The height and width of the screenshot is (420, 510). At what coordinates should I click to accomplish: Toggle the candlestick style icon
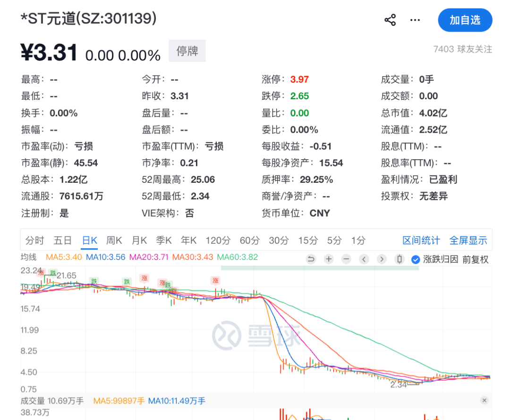point(399,259)
